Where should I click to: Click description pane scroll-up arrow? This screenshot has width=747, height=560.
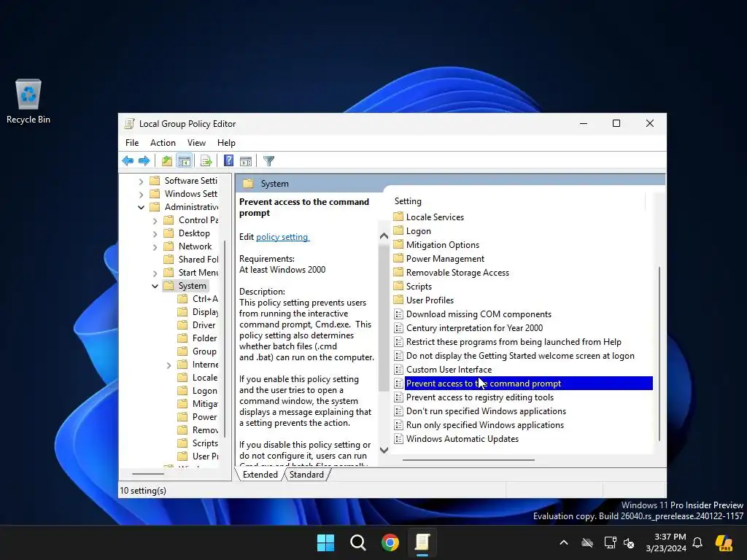[x=384, y=236]
